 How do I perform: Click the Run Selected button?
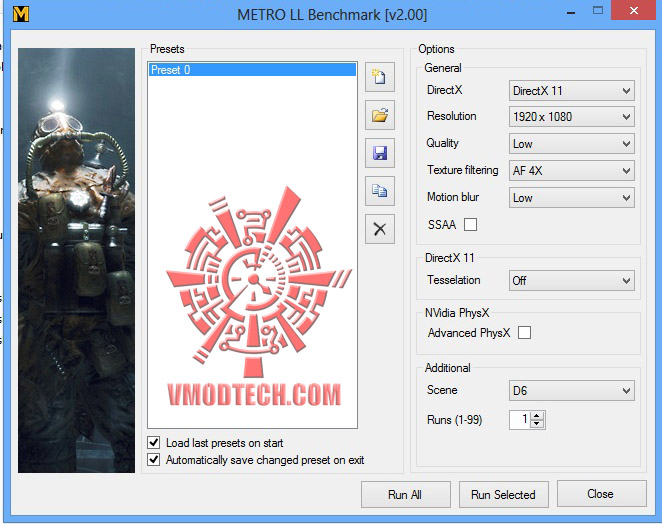tap(503, 494)
